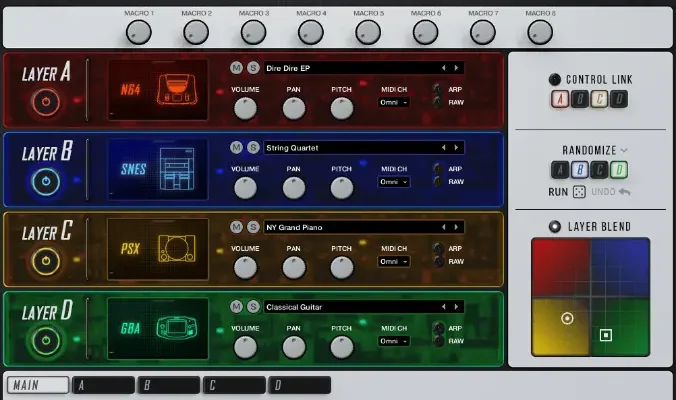The width and height of the screenshot is (676, 400).
Task: Toggle the Layer B power button
Action: pyautogui.click(x=43, y=182)
